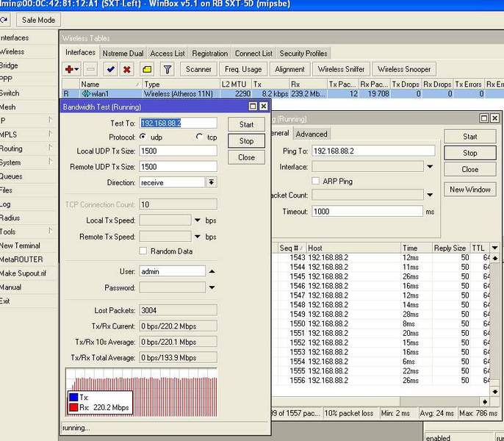Image resolution: width=504 pixels, height=441 pixels.
Task: Click the yellow Comment icon
Action: click(147, 69)
